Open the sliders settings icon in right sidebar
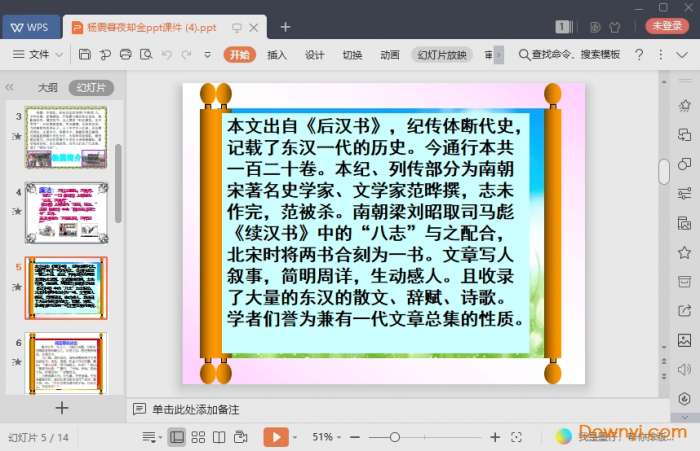Viewport: 700px width, 451px height. [684, 193]
